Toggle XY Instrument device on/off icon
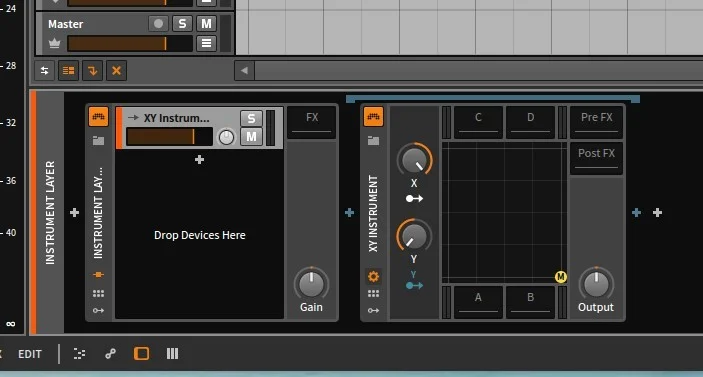The image size is (703, 377). point(373,117)
